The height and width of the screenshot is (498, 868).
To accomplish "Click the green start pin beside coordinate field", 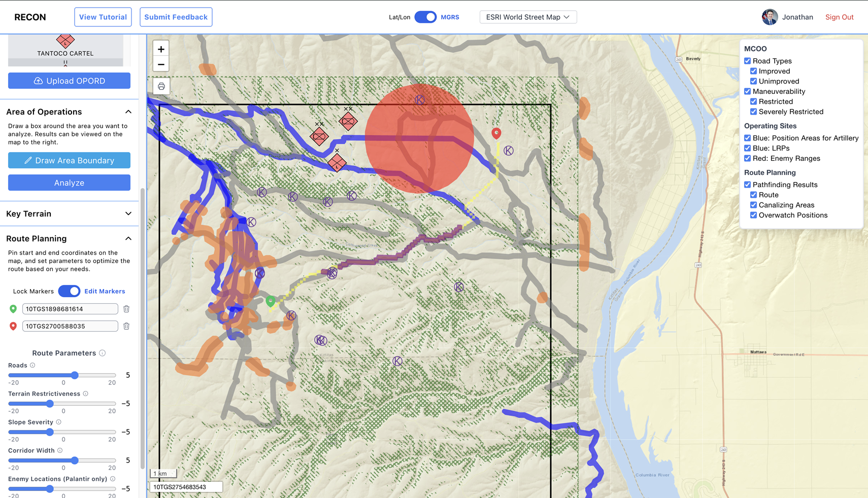I will click(13, 309).
